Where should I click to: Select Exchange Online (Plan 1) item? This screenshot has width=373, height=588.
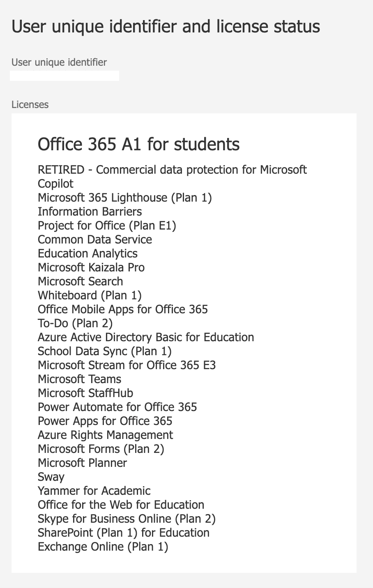(x=103, y=547)
